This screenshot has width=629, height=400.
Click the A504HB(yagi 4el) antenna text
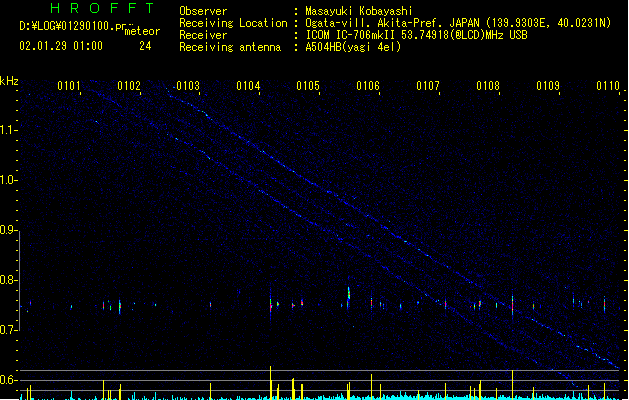click(353, 47)
